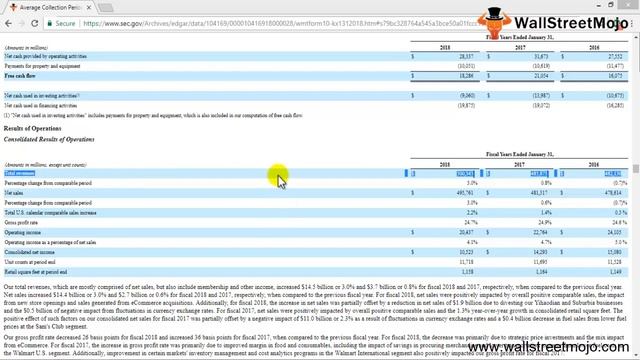Click highlighted Total revenues 2016 value
The image size is (640, 360).
click(613, 173)
